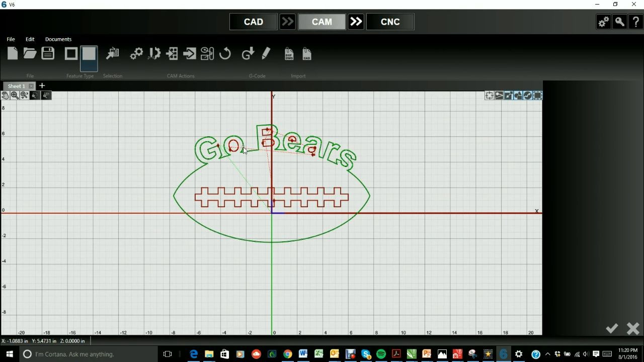Image resolution: width=644 pixels, height=362 pixels.
Task: Open the File menu
Action: click(11, 39)
